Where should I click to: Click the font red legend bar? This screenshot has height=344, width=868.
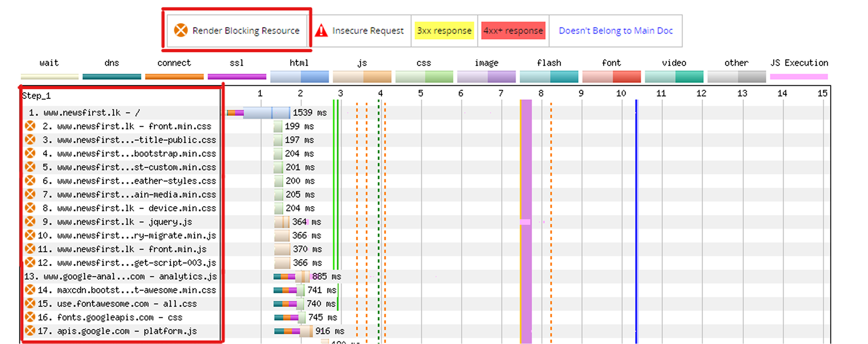pos(611,77)
